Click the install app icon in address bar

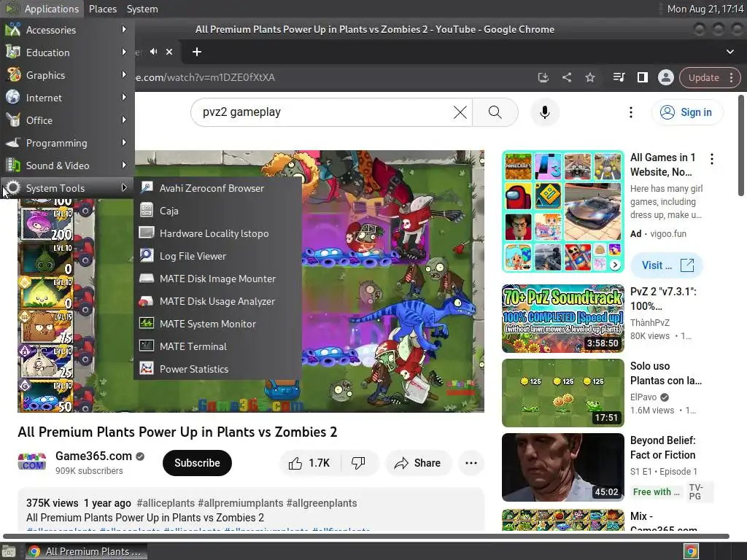tap(543, 77)
